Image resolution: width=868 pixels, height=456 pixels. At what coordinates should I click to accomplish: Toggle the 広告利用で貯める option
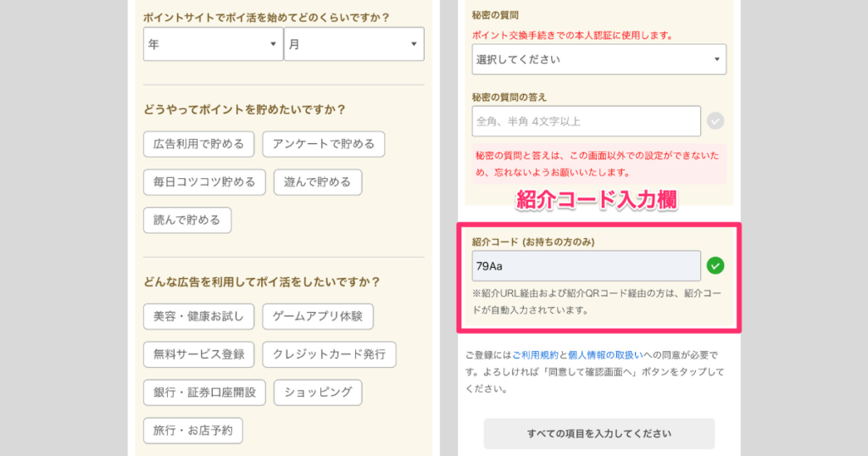point(198,144)
